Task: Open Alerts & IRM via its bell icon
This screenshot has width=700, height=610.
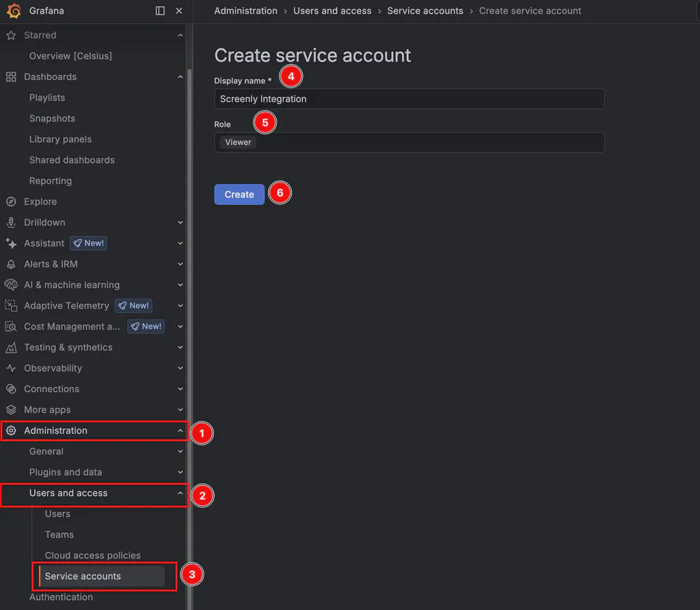Action: [11, 264]
